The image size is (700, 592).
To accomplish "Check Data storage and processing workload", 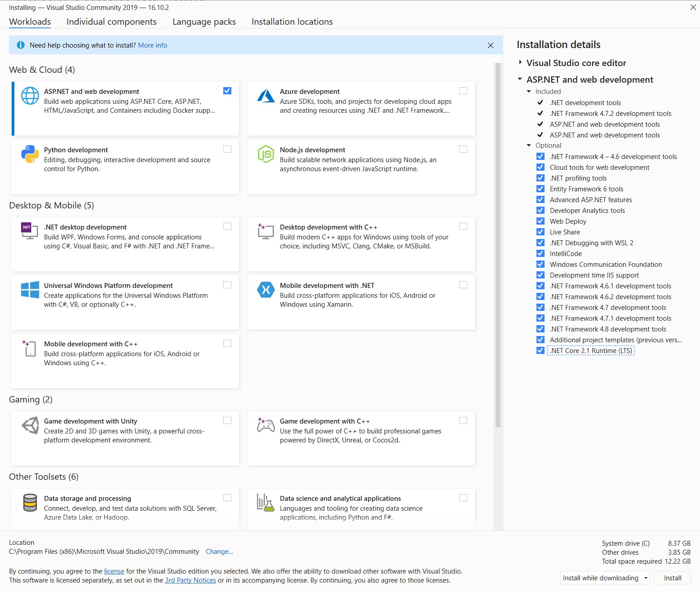I will pos(227,498).
